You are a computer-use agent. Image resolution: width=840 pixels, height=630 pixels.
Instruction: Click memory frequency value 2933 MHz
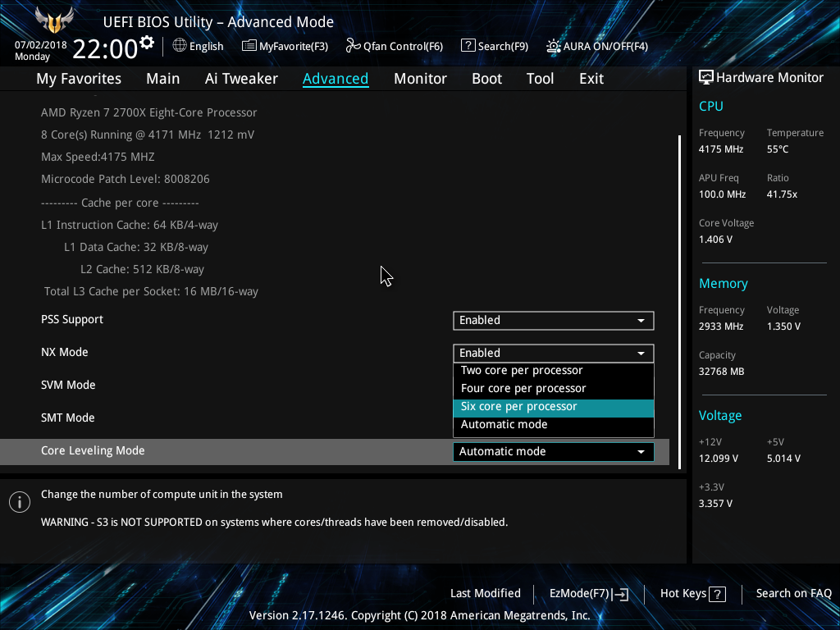721,326
